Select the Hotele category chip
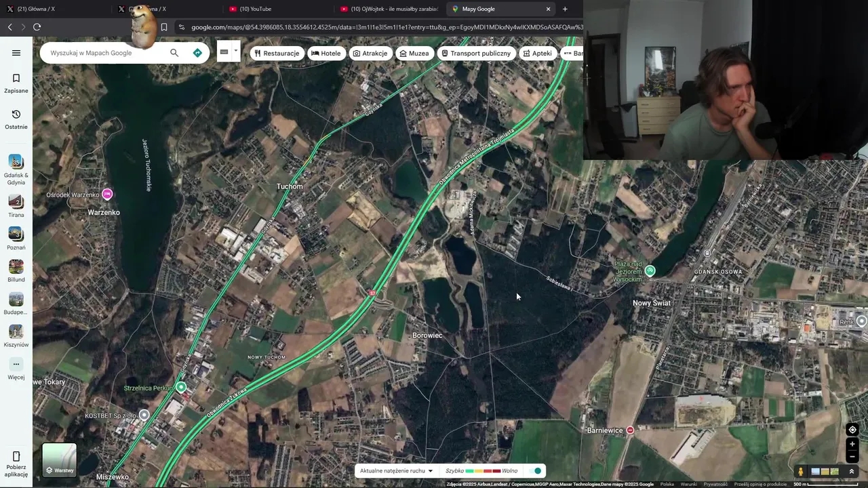This screenshot has height=488, width=868. pyautogui.click(x=326, y=53)
